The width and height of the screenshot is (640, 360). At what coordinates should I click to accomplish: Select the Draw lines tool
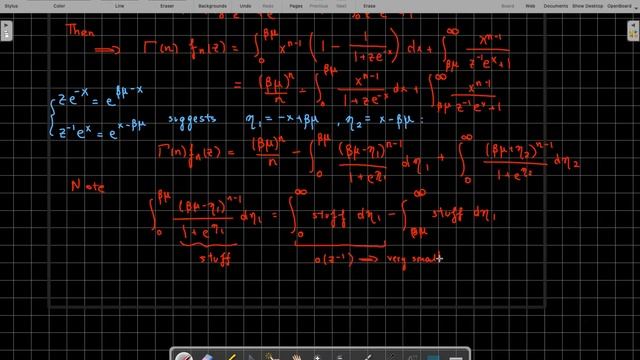[391, 358]
